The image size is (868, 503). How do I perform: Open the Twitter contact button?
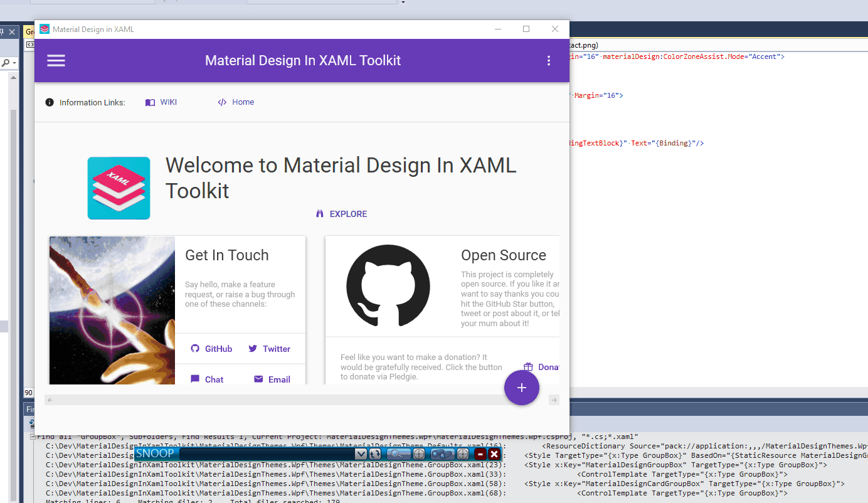pos(269,349)
